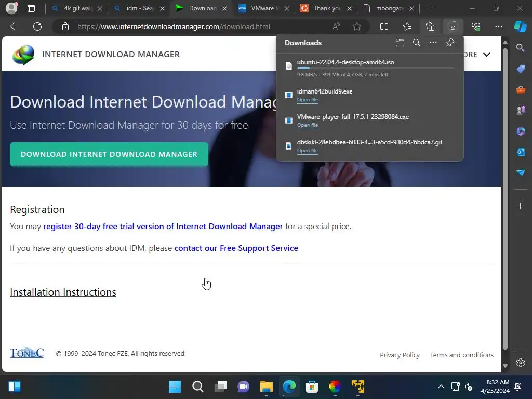Click the page vertical scrollbar
The height and width of the screenshot is (399, 532).
505,199
